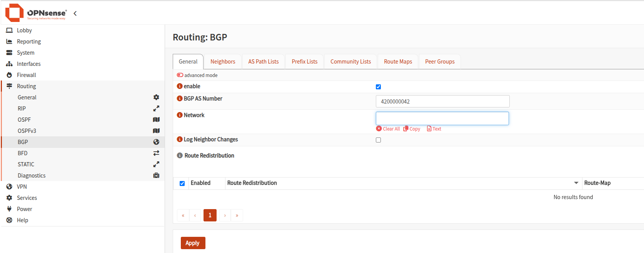Open Diagnostics under Routing

83,176
